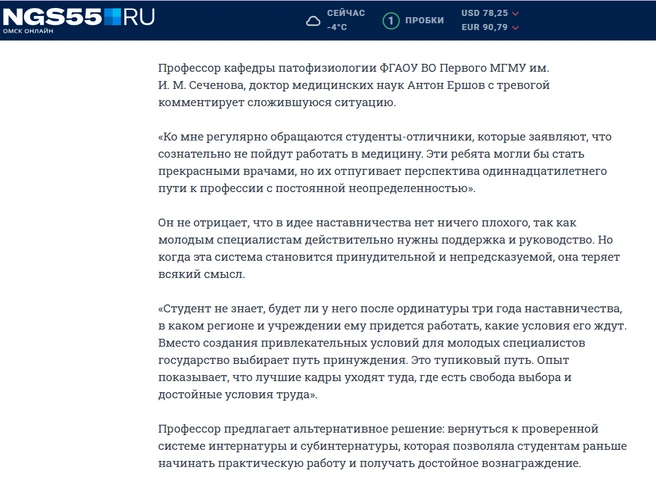Image resolution: width=656 pixels, height=483 pixels.
Task: Click the words "всякий смысл."
Action: click(201, 274)
